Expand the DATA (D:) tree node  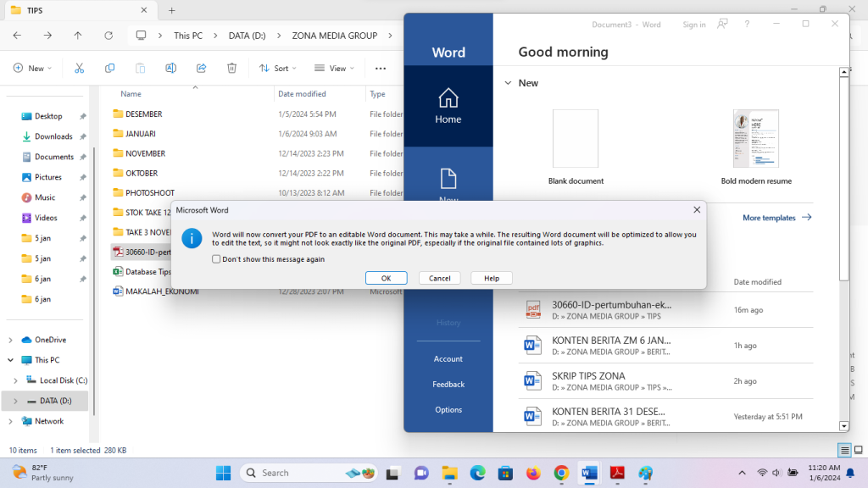[15, 401]
